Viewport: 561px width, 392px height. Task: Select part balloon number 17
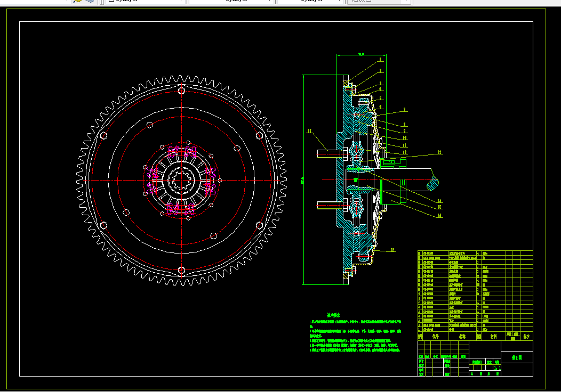310,131
